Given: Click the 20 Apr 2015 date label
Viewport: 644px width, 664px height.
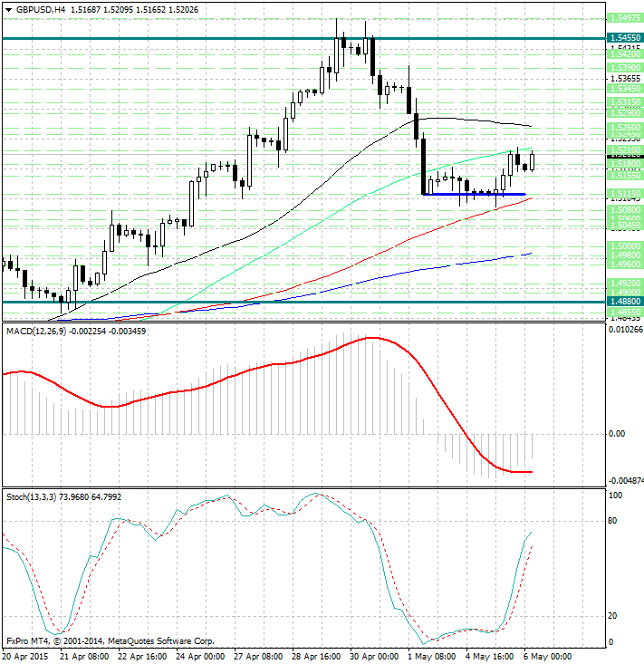Looking at the screenshot, I should point(27,656).
